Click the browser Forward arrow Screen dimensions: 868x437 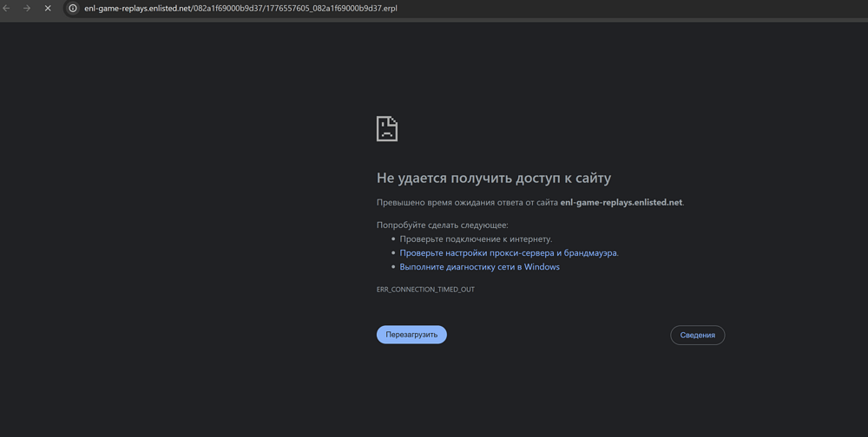pos(27,9)
